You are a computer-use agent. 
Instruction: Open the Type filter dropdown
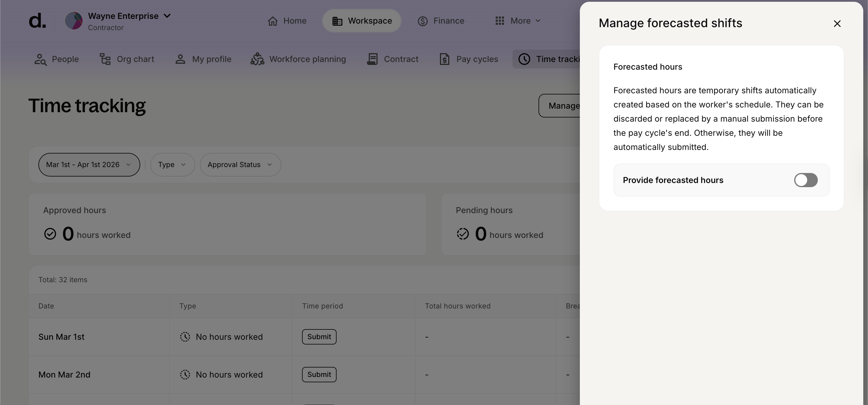point(172,165)
